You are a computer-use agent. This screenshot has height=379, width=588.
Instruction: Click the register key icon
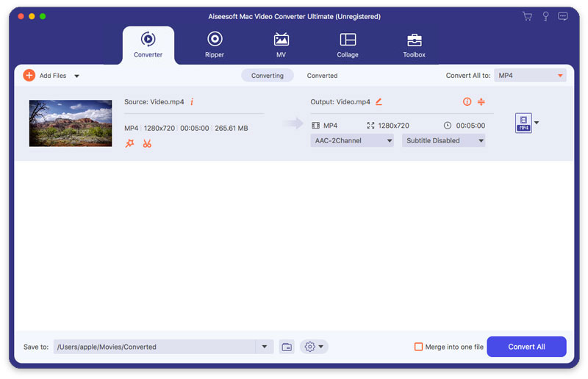pos(545,16)
